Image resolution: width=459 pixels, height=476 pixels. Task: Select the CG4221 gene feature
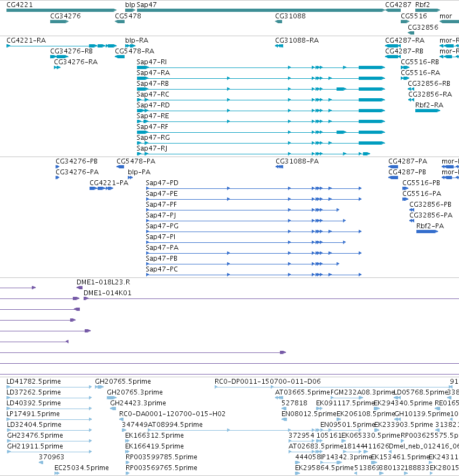click(61, 10)
